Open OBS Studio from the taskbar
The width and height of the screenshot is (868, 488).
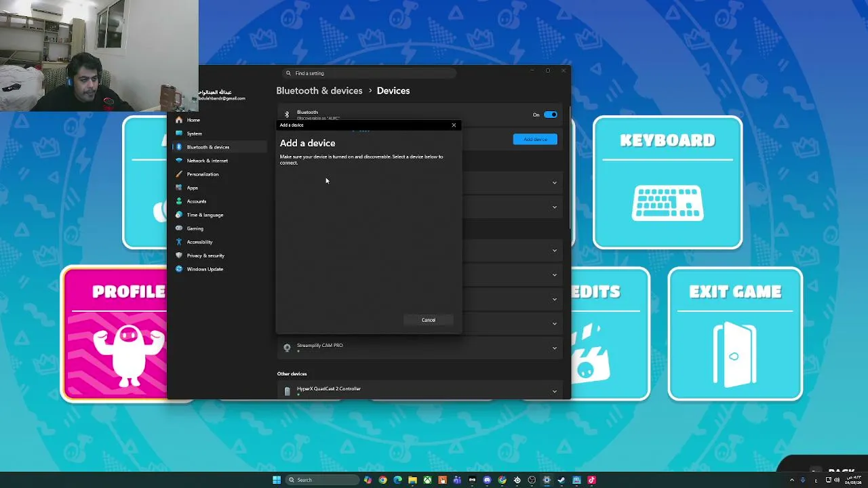coord(532,480)
